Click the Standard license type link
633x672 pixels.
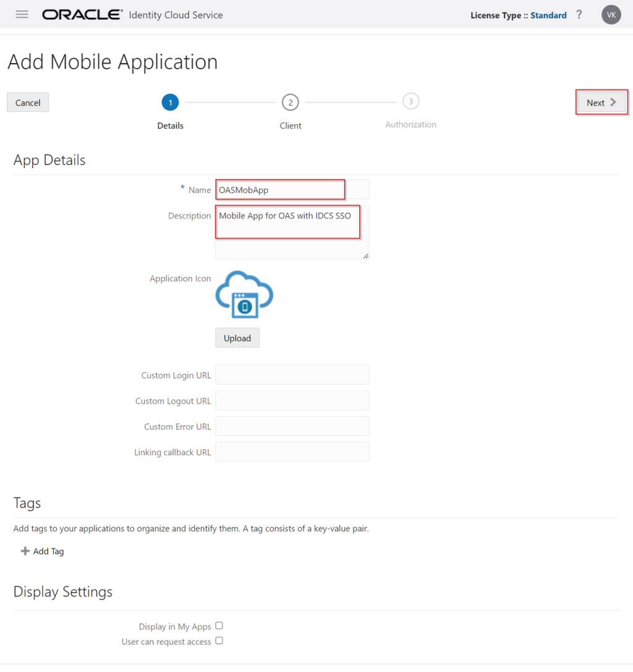pos(548,15)
